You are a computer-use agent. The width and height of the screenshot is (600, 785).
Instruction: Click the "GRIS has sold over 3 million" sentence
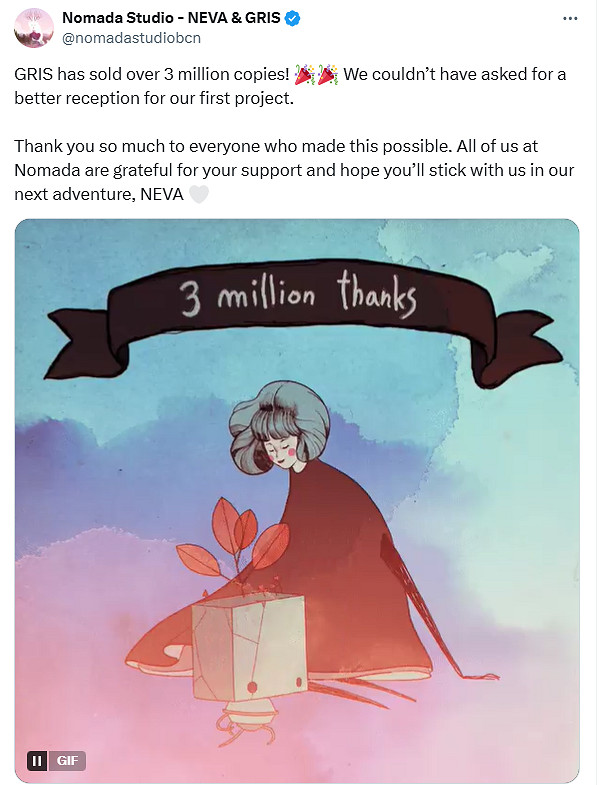pyautogui.click(x=150, y=76)
